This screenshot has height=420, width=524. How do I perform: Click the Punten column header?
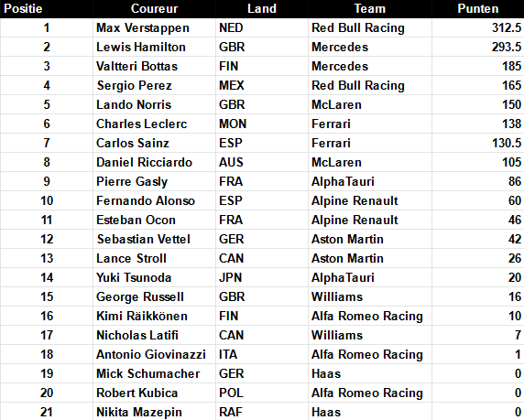[478, 8]
